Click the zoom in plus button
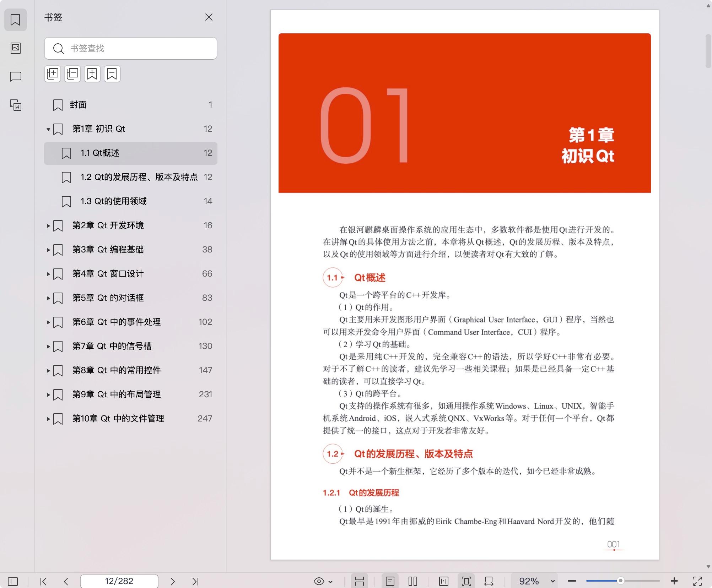The image size is (712, 588). coord(674,581)
